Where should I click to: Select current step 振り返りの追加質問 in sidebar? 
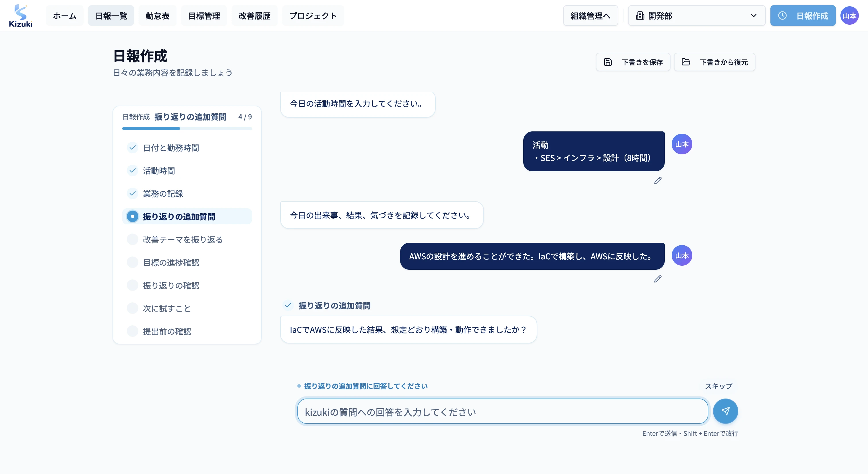click(187, 216)
